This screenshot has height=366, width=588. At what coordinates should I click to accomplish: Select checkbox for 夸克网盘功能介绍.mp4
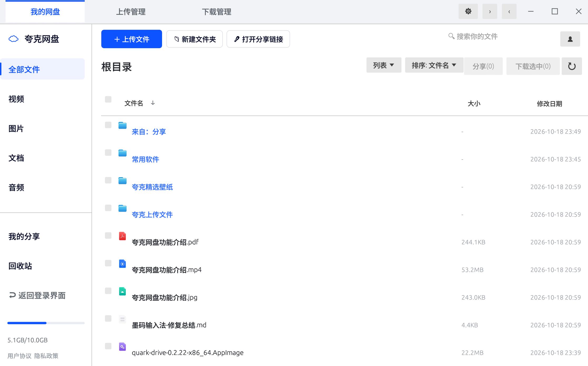[x=108, y=263]
